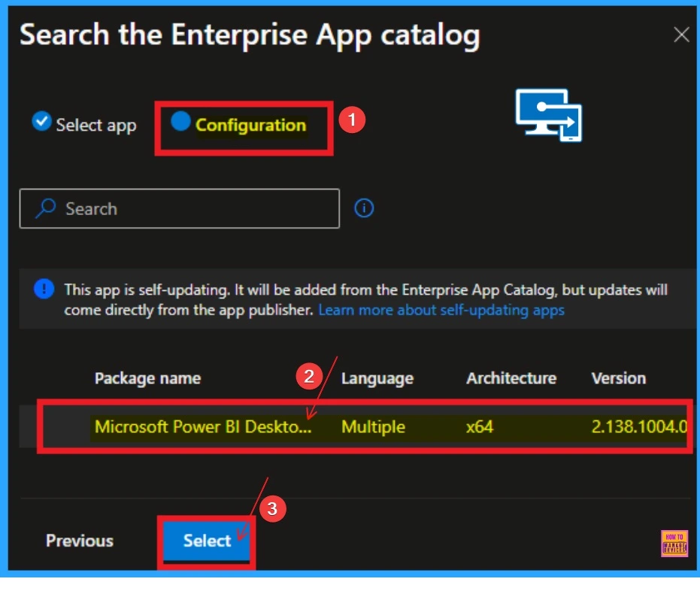This screenshot has height=600, width=700.
Task: Open Learn more about self-updating apps
Action: tap(441, 310)
